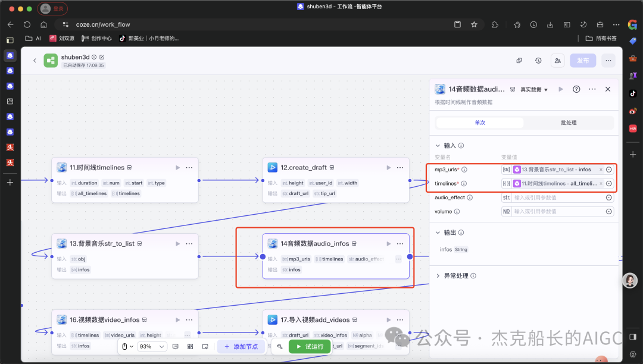Screen dimensions: 643x364
Task: Click the volume value input field
Action: pos(558,212)
